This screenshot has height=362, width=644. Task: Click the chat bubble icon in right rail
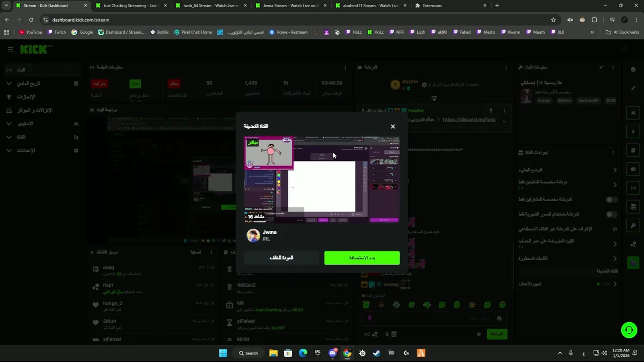pyautogui.click(x=633, y=169)
